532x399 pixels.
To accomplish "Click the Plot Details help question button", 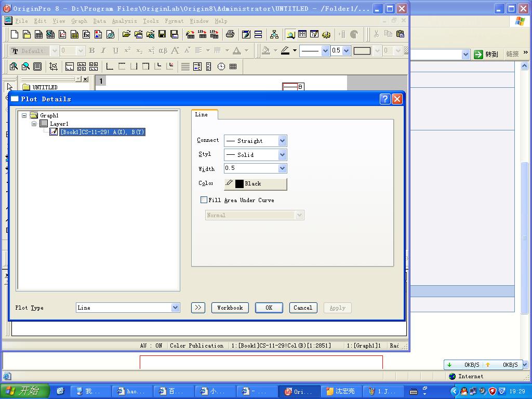I will coord(385,99).
